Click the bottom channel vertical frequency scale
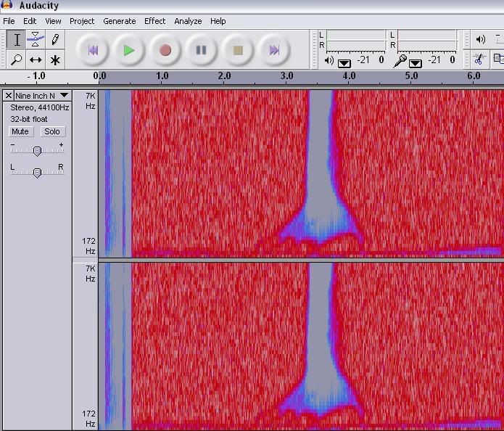 86,347
